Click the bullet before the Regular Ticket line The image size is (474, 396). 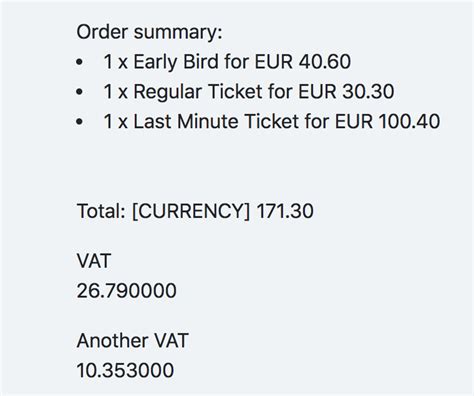click(79, 92)
